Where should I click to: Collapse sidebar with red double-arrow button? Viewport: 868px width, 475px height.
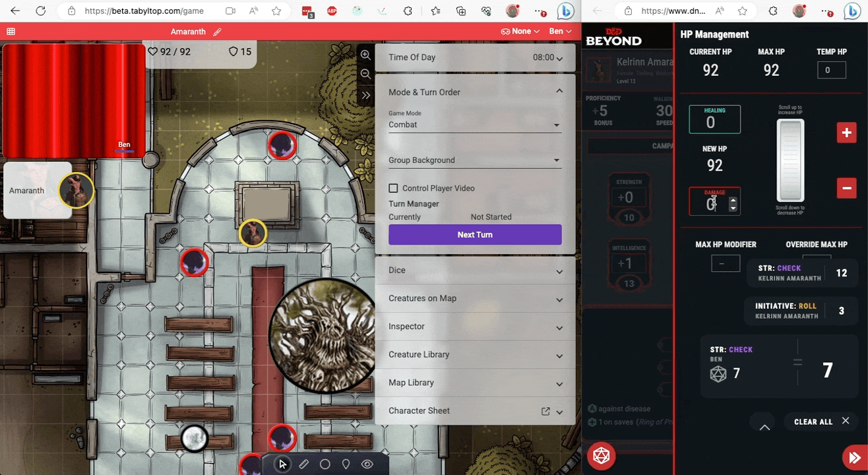coord(855,458)
